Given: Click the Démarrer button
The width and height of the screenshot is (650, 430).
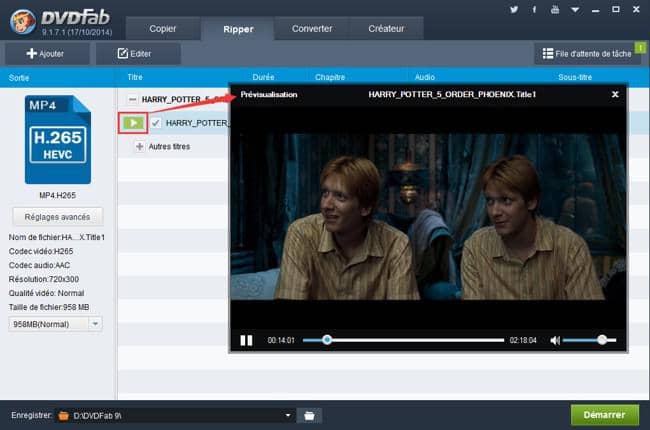Looking at the screenshot, I should (604, 415).
